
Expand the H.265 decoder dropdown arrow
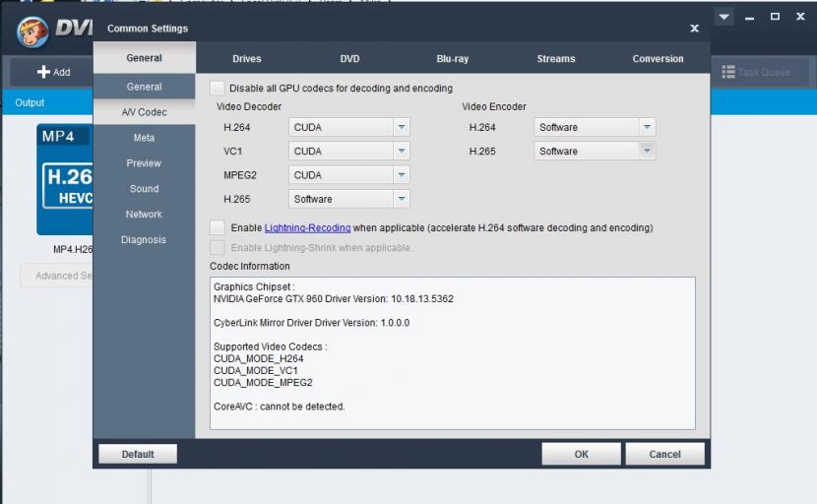[x=402, y=199]
